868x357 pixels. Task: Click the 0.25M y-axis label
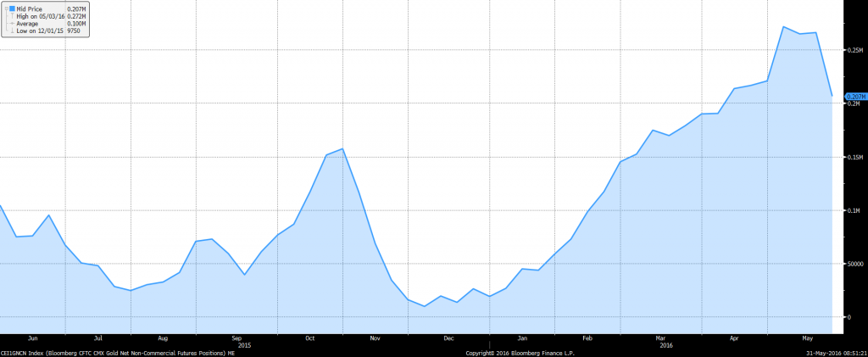854,50
